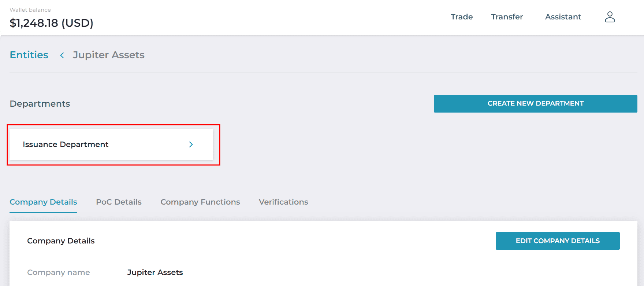
Task: Return to Entities breadcrumb link
Action: click(x=29, y=55)
